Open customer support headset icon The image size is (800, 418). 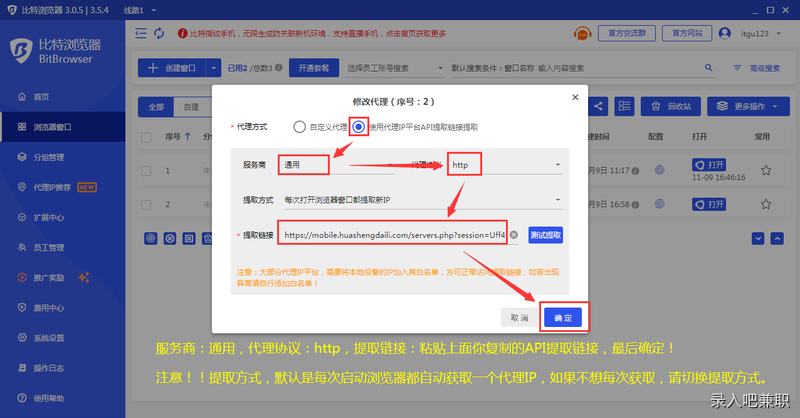582,34
